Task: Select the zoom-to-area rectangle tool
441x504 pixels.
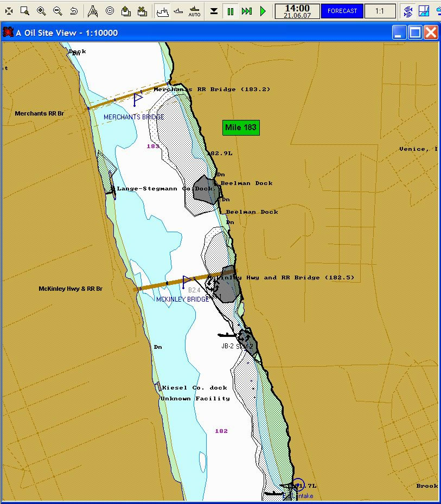Action: pos(25,11)
